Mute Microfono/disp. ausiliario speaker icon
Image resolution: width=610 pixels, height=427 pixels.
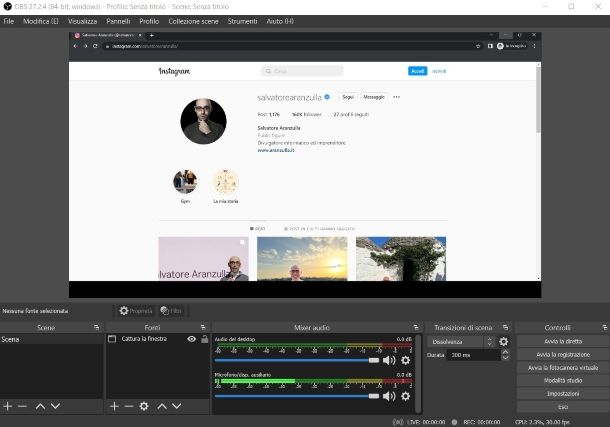pos(389,396)
